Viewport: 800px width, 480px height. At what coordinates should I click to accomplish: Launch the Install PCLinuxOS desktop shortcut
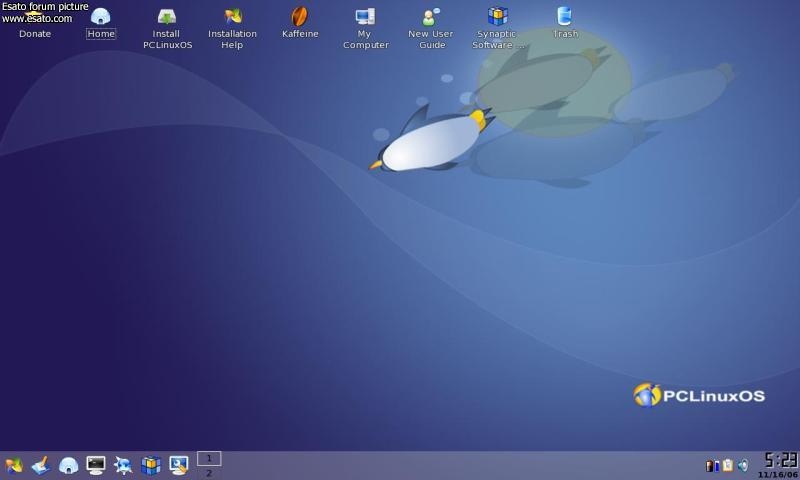point(167,18)
